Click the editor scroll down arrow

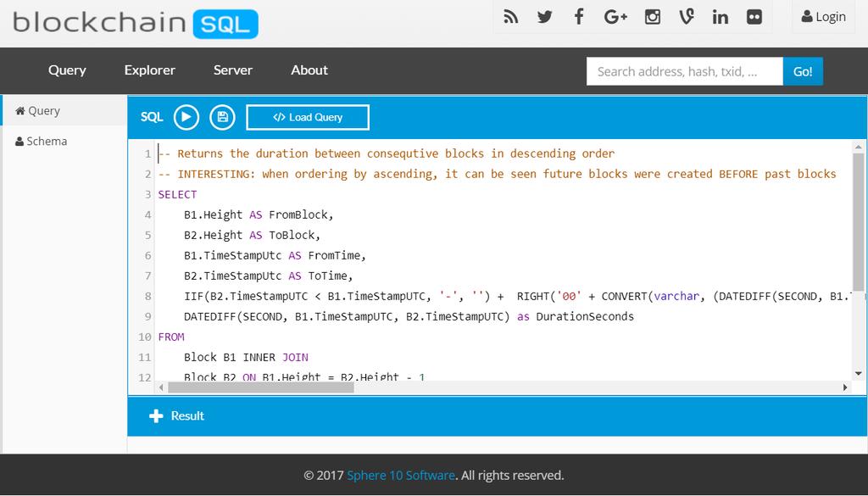tap(858, 374)
